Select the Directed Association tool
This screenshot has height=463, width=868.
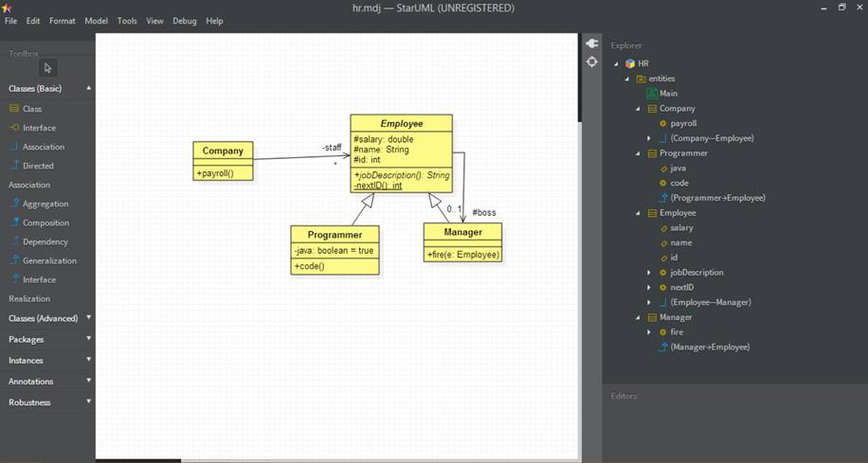(38, 166)
